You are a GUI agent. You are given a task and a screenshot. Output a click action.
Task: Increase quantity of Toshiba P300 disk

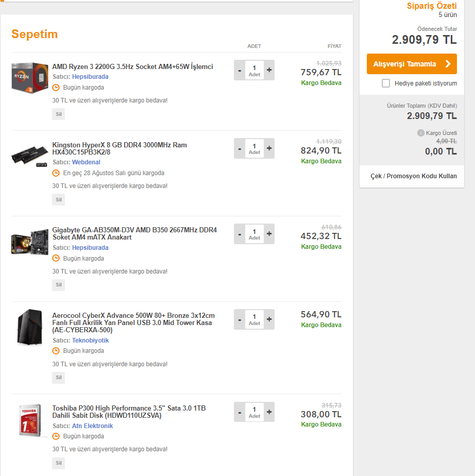pyautogui.click(x=269, y=412)
